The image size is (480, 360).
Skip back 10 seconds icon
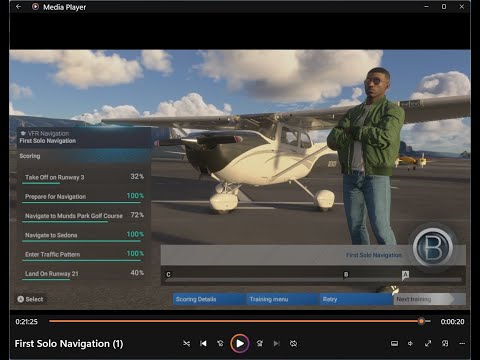click(x=220, y=343)
